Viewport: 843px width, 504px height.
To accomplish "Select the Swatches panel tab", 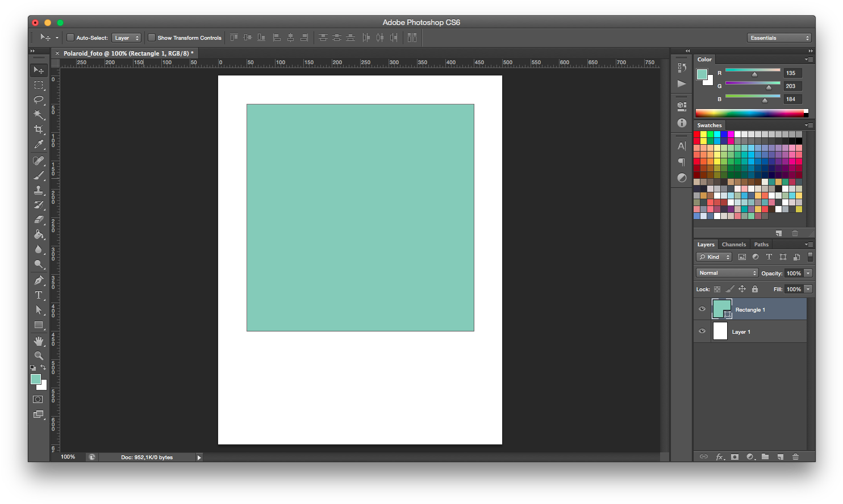I will (x=710, y=125).
